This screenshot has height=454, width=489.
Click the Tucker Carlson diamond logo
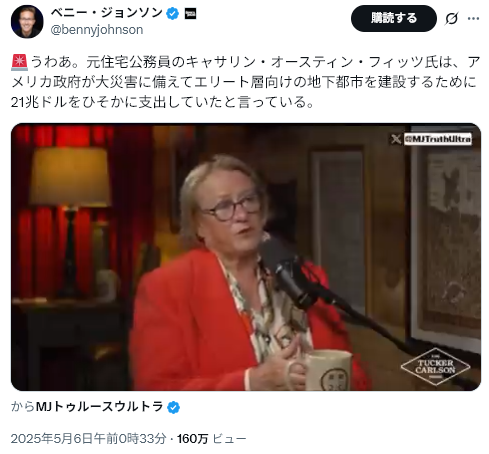435,367
